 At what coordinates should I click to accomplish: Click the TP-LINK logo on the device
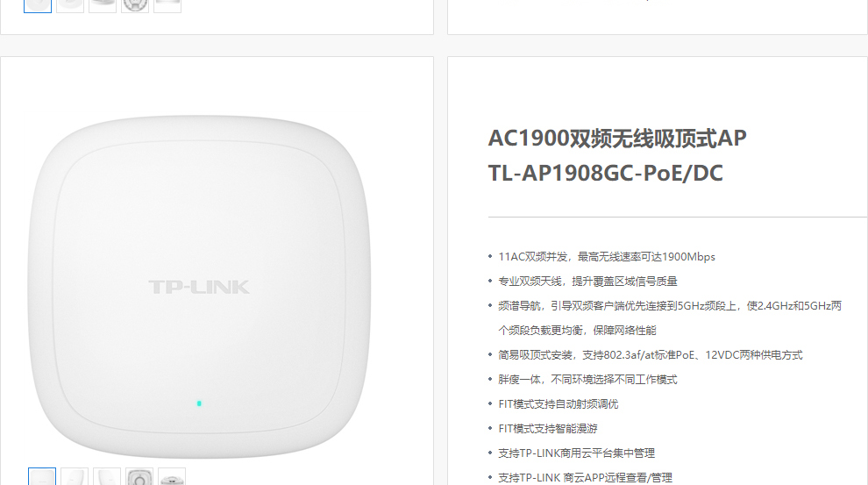coord(199,287)
